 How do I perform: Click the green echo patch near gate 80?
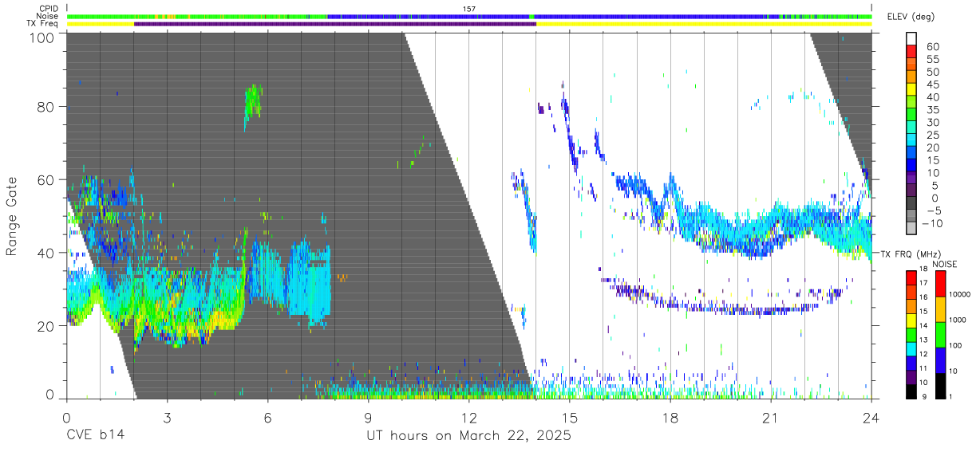click(253, 106)
